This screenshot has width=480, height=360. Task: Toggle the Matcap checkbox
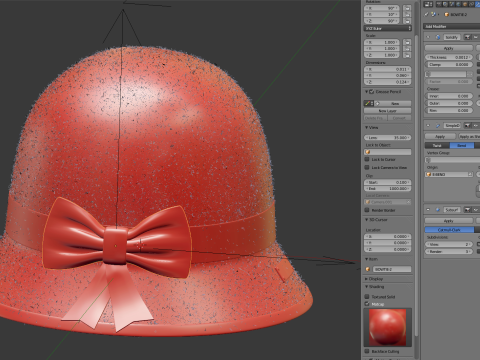tap(367, 304)
